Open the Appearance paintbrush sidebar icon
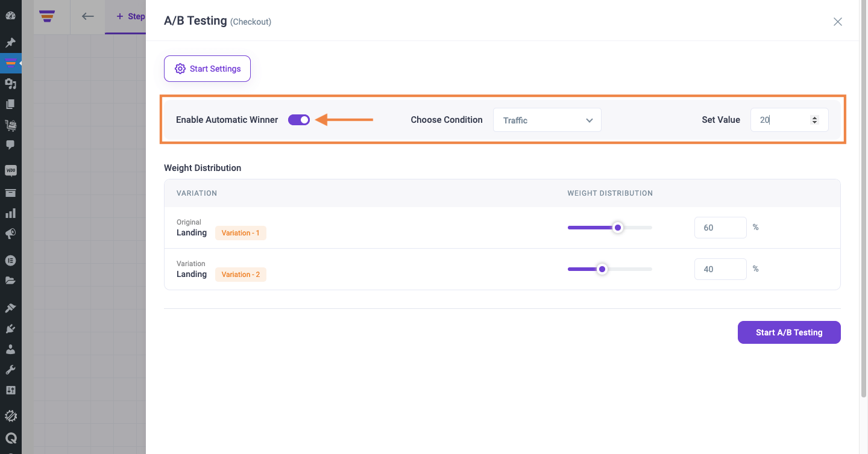Screen dimensions: 868x454 [x=10, y=308]
